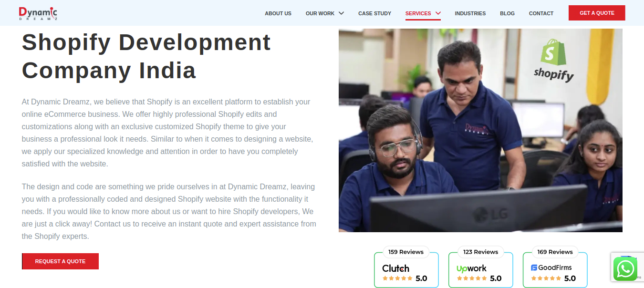The width and height of the screenshot is (644, 288).
Task: Click the Shopify Development Company India heading
Action: click(146, 56)
